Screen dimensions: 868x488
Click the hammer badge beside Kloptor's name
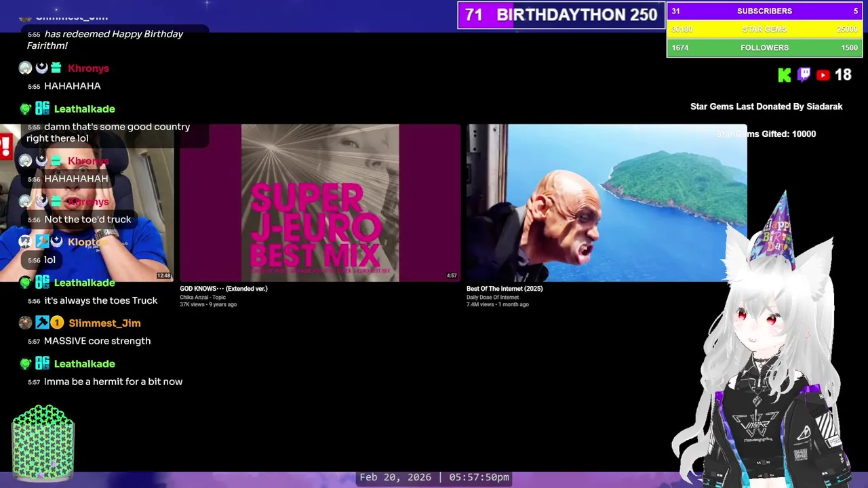pyautogui.click(x=42, y=242)
